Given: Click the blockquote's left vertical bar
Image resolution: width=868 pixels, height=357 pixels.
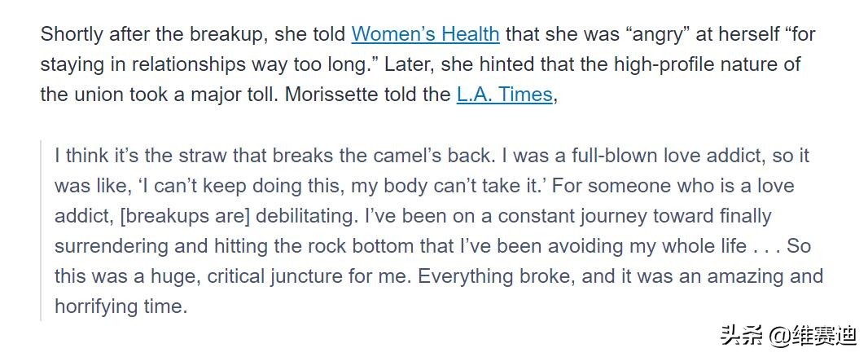Looking at the screenshot, I should pyautogui.click(x=41, y=231).
